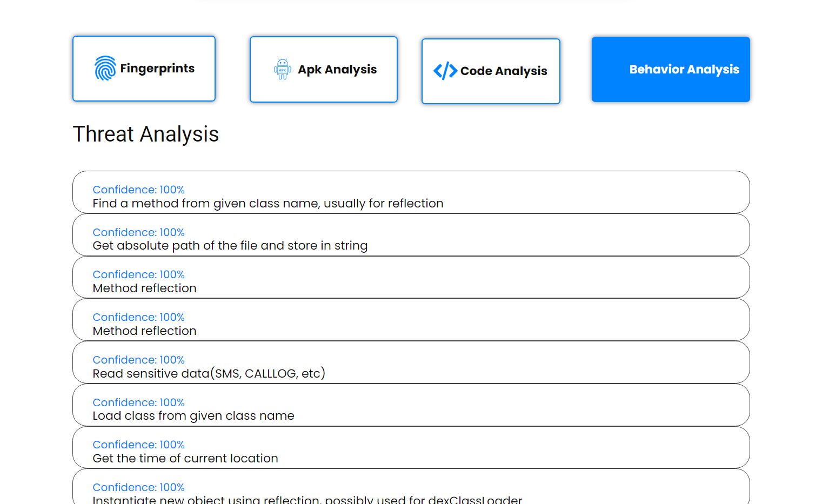
Task: Open the Code Analysis tab
Action: [491, 71]
